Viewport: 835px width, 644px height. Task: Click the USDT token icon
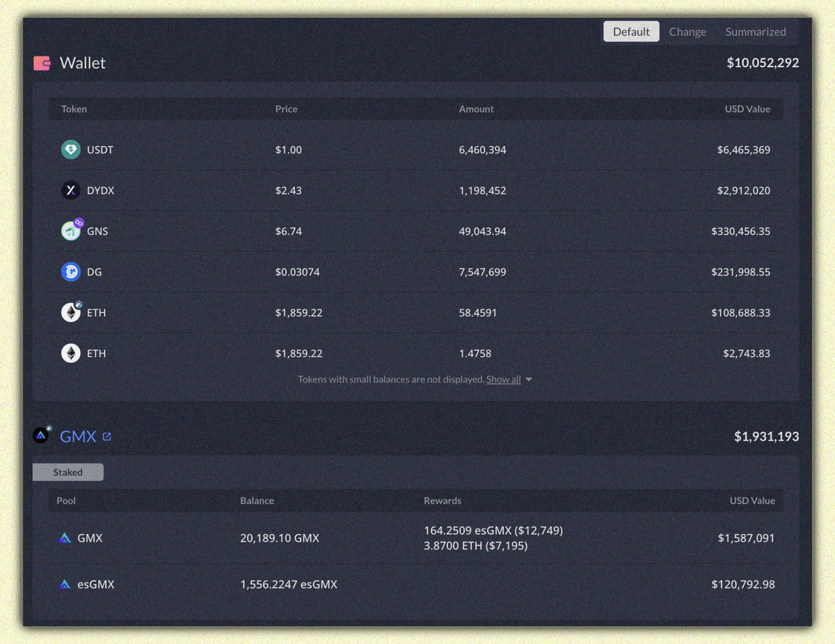[x=70, y=150]
